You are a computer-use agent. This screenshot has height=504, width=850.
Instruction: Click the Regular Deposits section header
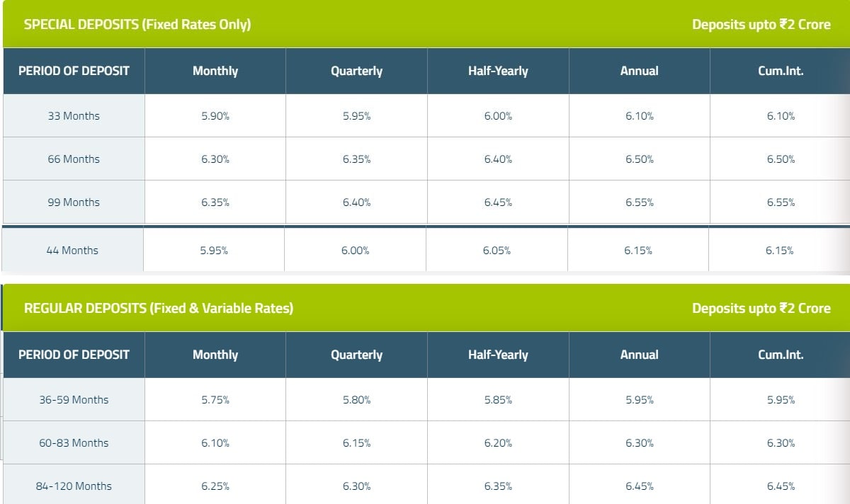click(159, 308)
